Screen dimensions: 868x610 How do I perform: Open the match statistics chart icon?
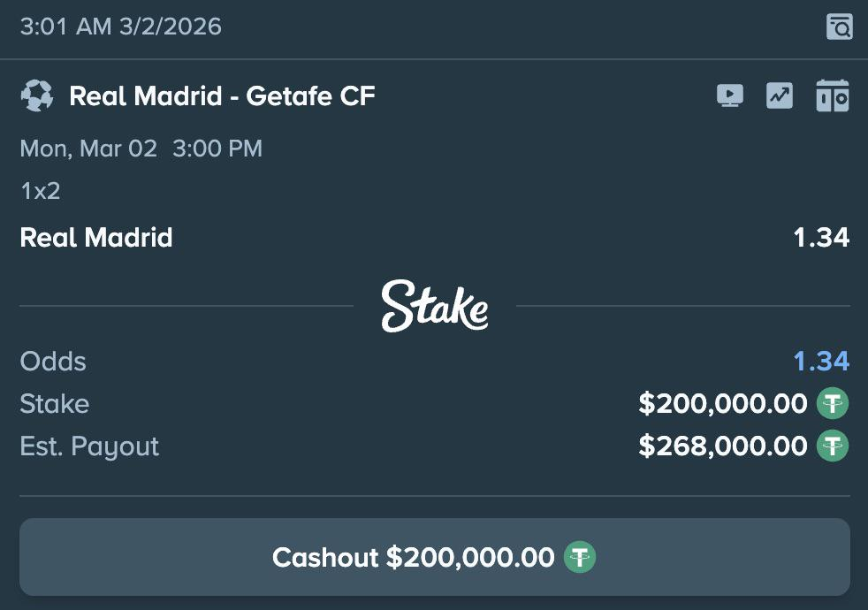[780, 95]
